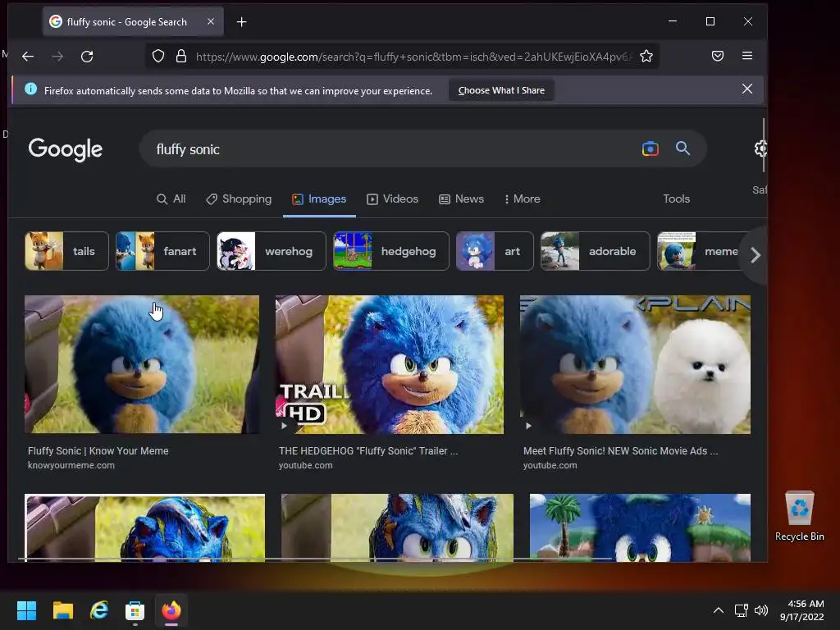Image resolution: width=840 pixels, height=630 pixels.
Task: Open Meet Fluffy Sonic NEW Sonic Movie link
Action: pyautogui.click(x=620, y=451)
